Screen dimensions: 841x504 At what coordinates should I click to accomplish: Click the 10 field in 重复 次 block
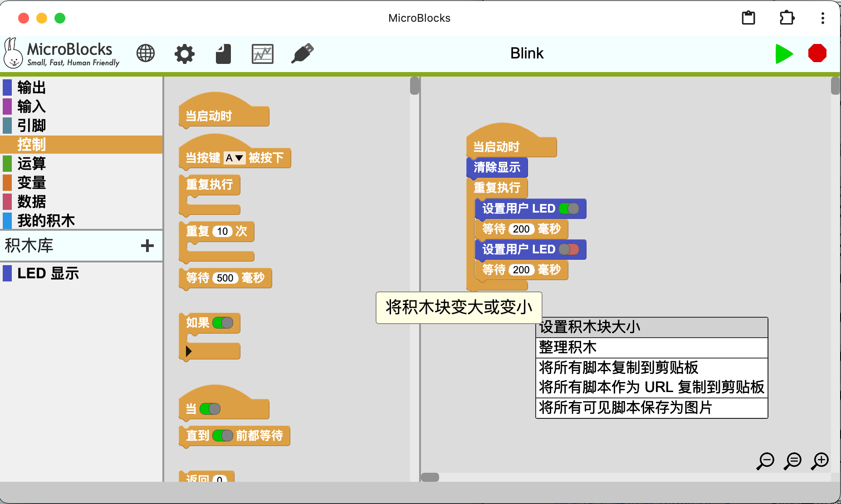[x=222, y=231]
